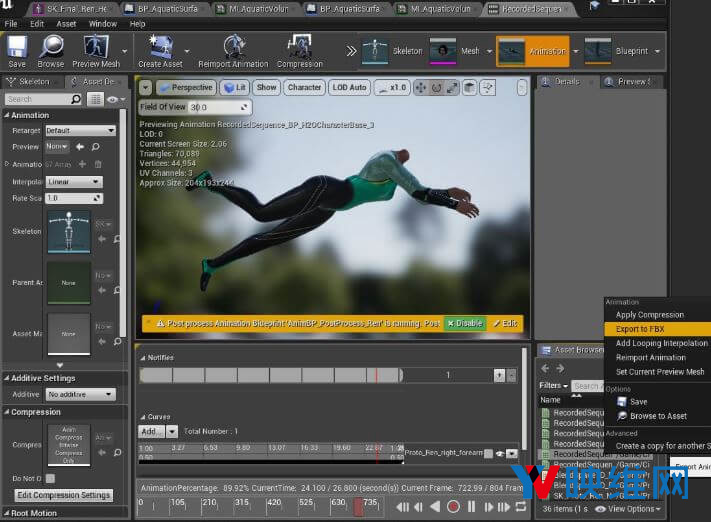Click the Skeleton asset thumbnail

point(69,232)
